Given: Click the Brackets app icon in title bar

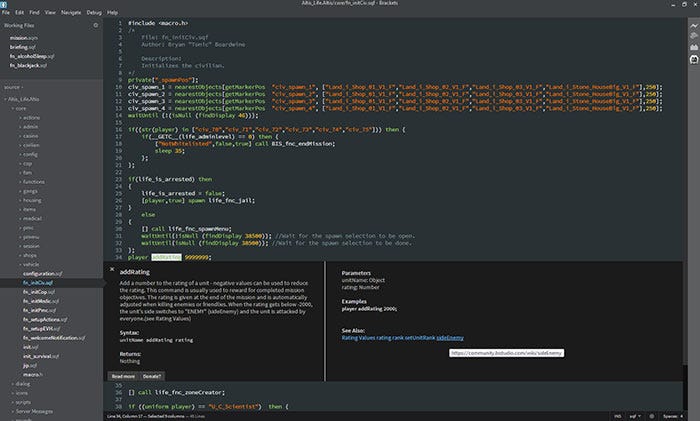Looking at the screenshot, I should (6, 4).
